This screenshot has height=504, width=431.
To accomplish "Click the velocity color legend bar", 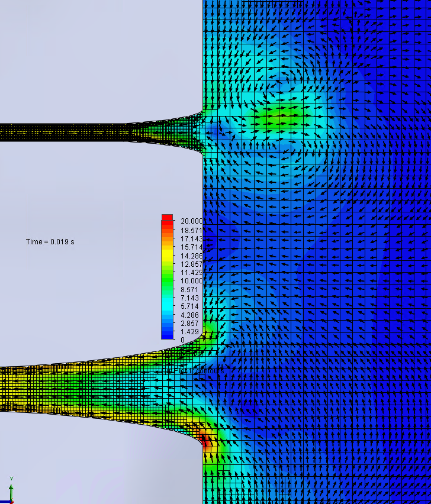I will [x=167, y=277].
